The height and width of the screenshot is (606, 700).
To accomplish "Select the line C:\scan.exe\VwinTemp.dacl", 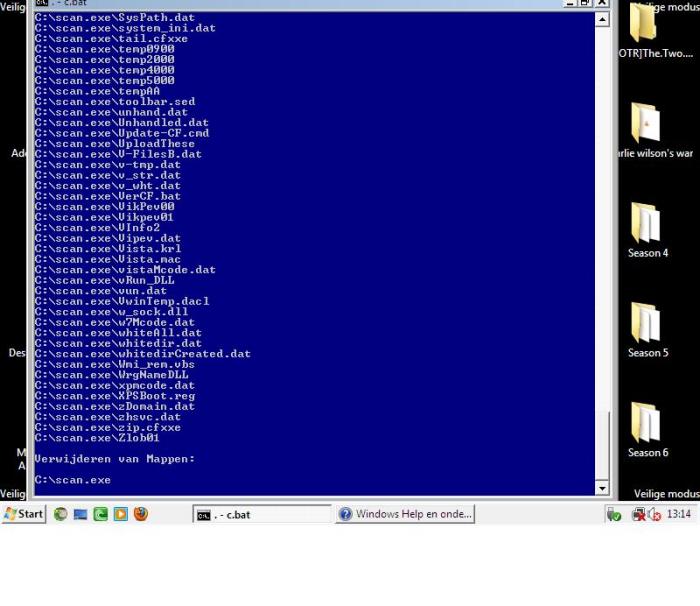I will click(x=122, y=301).
